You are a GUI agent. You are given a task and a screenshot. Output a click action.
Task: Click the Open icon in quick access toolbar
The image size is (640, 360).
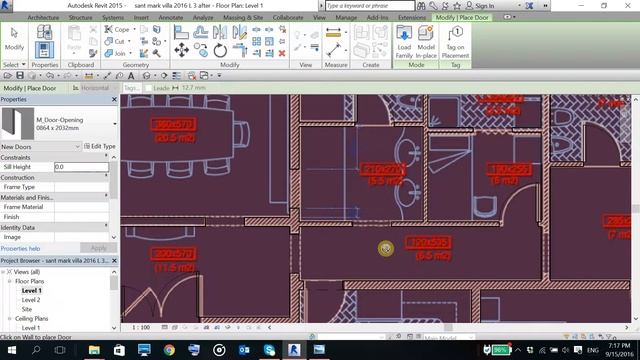[x=7, y=76]
